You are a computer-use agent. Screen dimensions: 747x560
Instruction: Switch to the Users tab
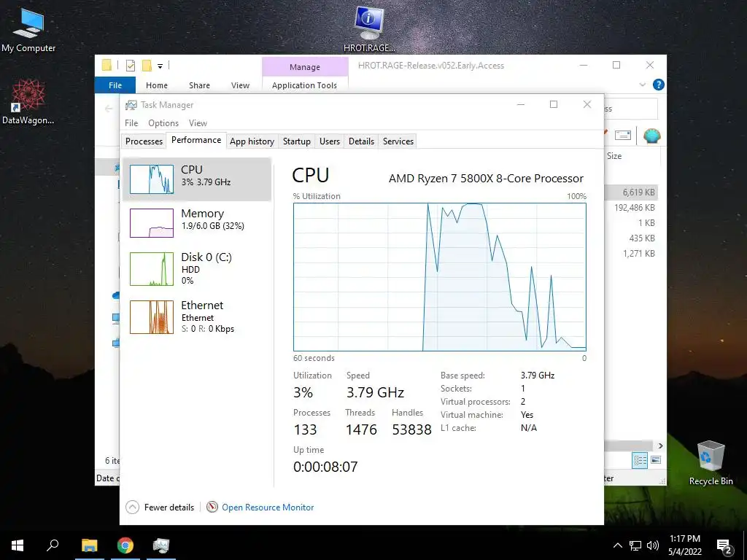click(x=330, y=141)
